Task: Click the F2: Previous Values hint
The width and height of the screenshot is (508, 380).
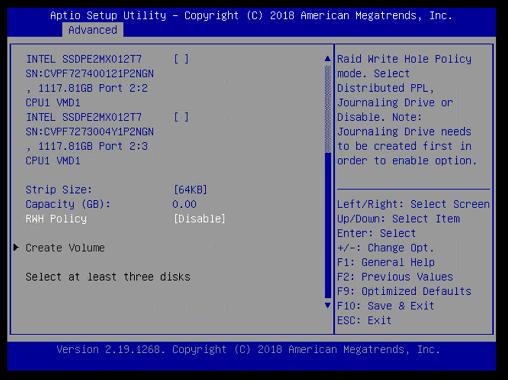Action: 395,277
